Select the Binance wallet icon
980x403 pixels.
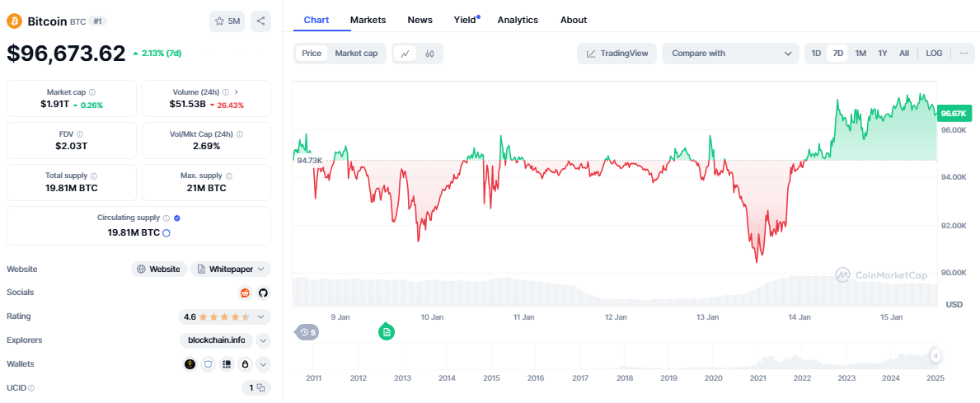click(x=190, y=363)
